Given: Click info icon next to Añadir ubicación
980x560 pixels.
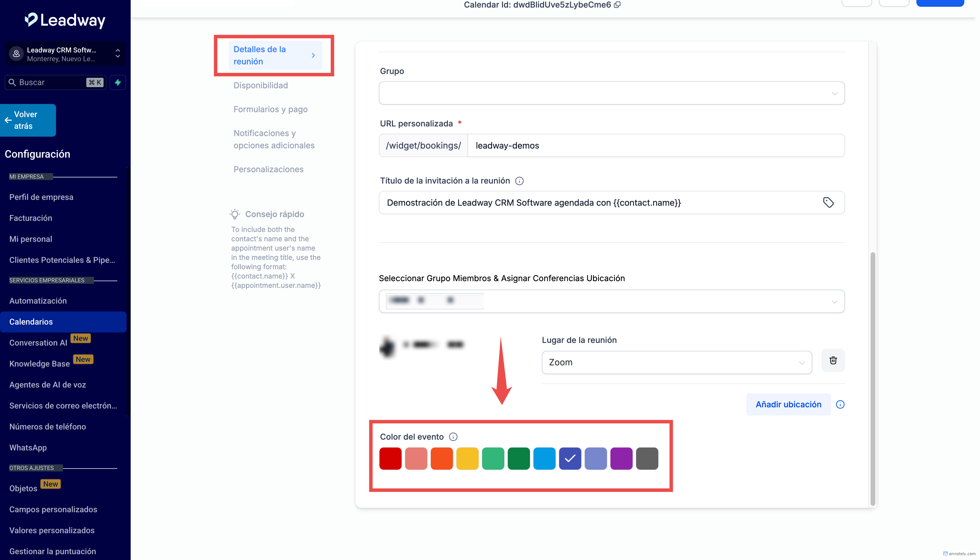Looking at the screenshot, I should [840, 404].
